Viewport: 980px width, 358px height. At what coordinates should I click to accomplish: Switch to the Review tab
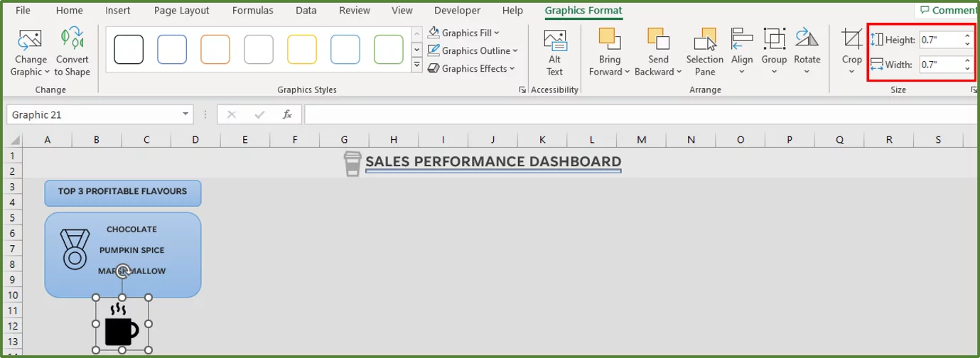pyautogui.click(x=355, y=10)
